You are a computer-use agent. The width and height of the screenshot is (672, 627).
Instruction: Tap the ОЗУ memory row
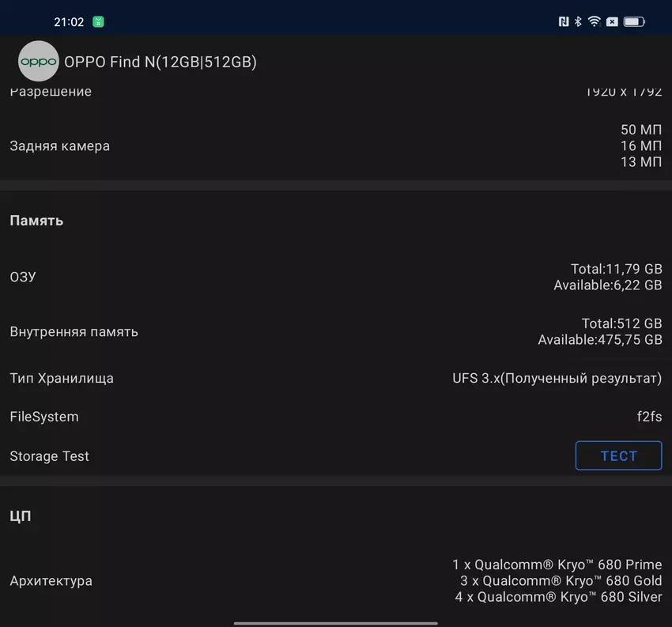[335, 277]
